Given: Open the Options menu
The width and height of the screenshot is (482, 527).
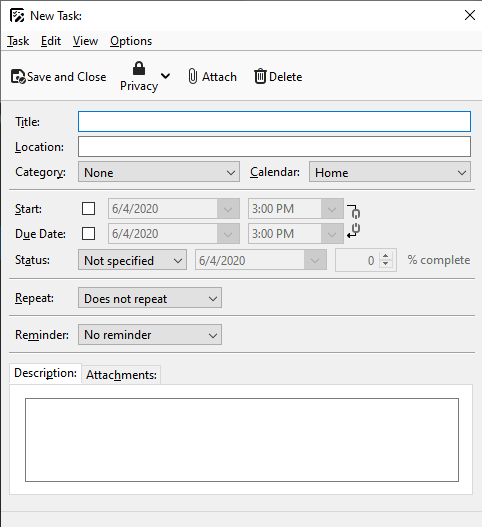Looking at the screenshot, I should coord(131,41).
